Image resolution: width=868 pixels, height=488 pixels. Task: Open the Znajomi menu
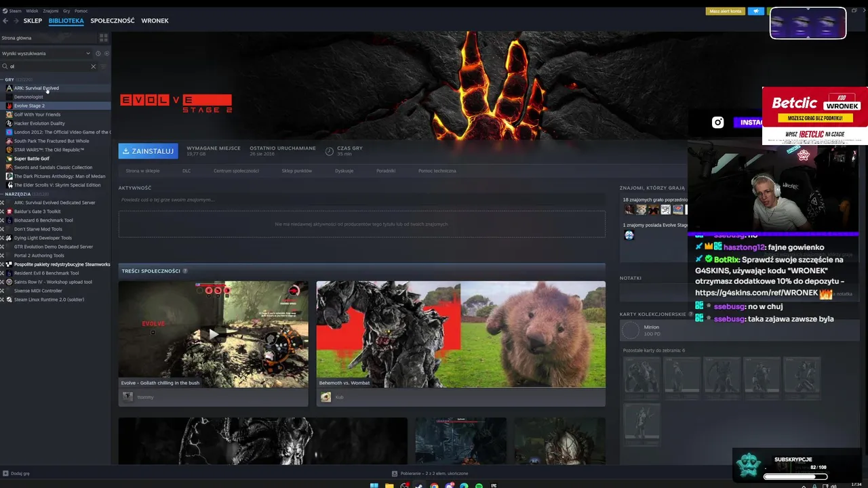coord(51,11)
